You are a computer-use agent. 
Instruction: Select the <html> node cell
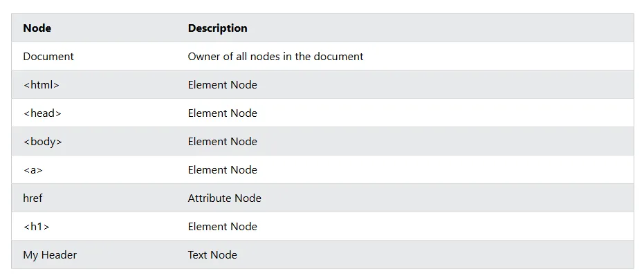click(41, 85)
